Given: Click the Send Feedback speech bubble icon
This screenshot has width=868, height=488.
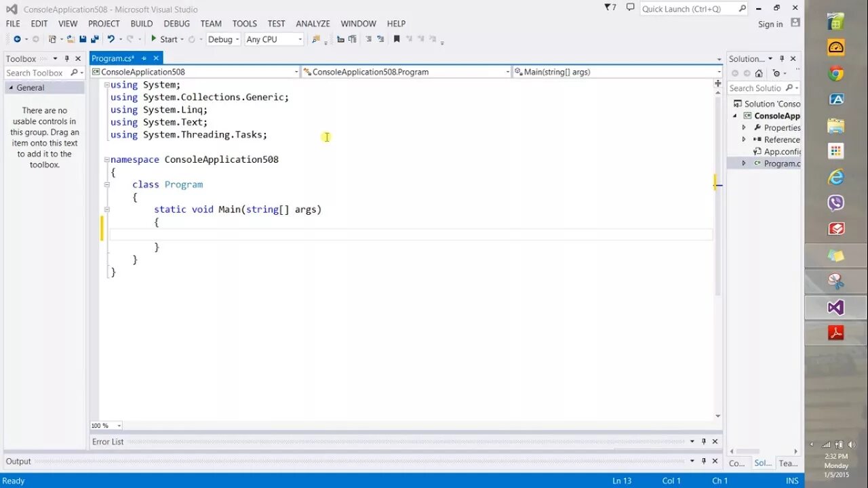Looking at the screenshot, I should tap(631, 7).
